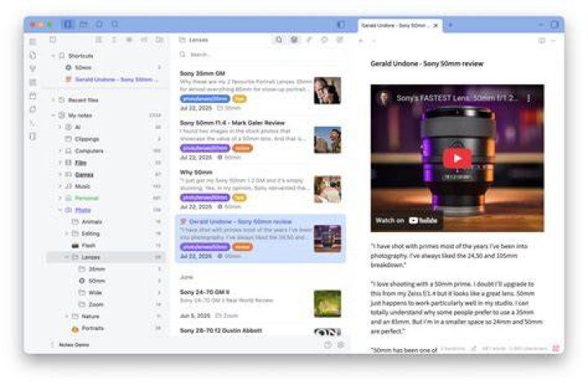Click the expand/collapse all folders icon

(114, 40)
